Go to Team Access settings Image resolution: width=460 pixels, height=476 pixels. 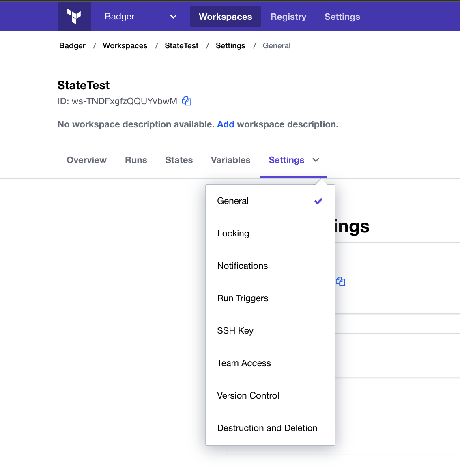click(x=244, y=363)
